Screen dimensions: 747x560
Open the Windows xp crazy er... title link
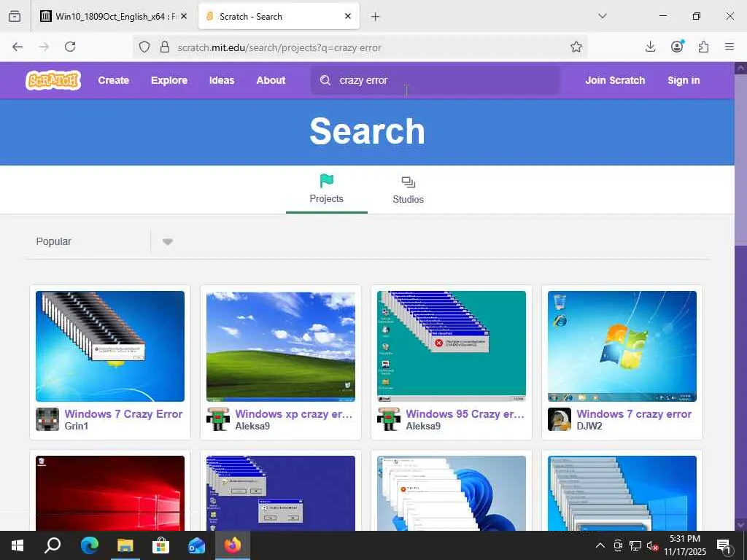(x=294, y=414)
